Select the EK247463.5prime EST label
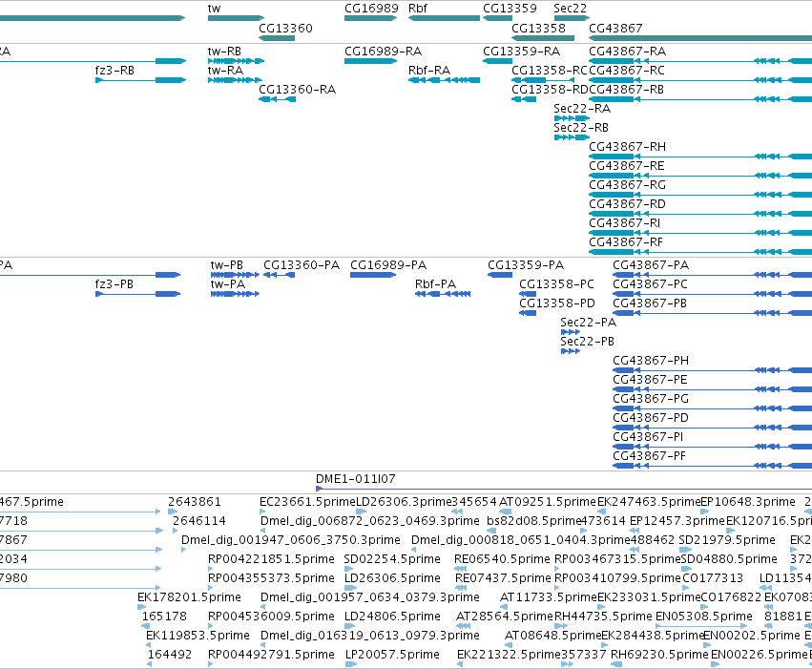This screenshot has height=669, width=812. pyautogui.click(x=649, y=502)
